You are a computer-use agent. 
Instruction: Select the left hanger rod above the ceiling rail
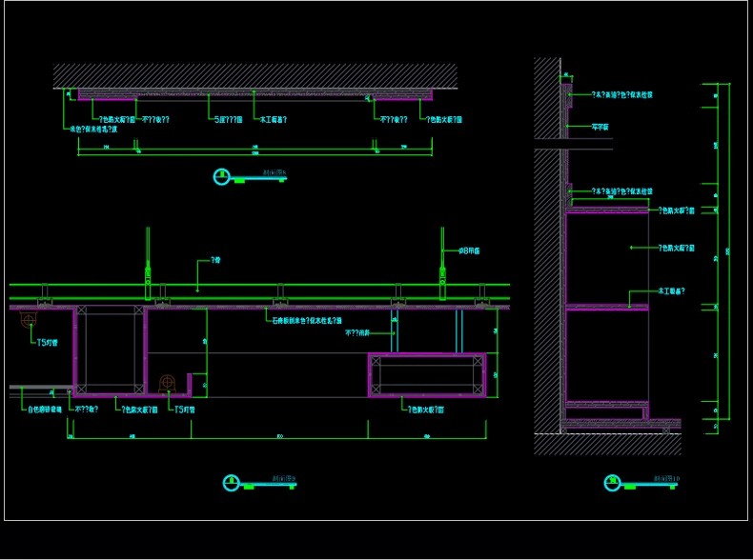pos(147,251)
